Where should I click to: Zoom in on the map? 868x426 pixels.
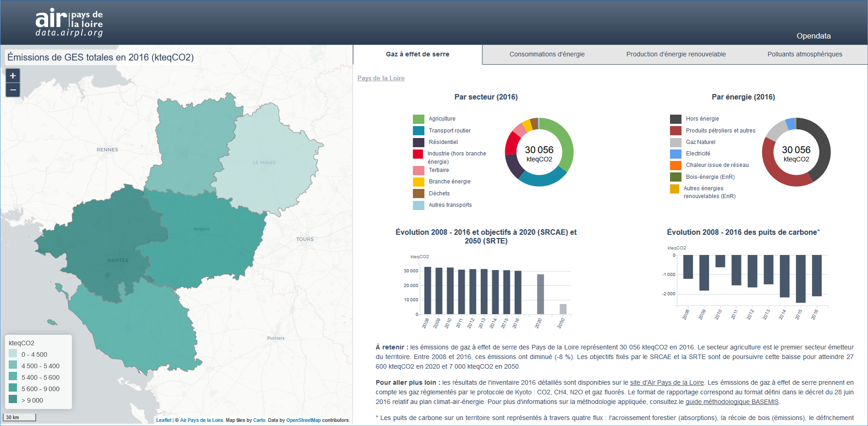[13, 76]
